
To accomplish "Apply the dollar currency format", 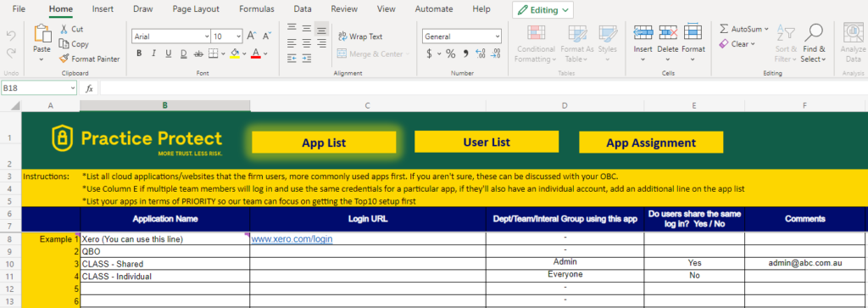I will (x=430, y=53).
